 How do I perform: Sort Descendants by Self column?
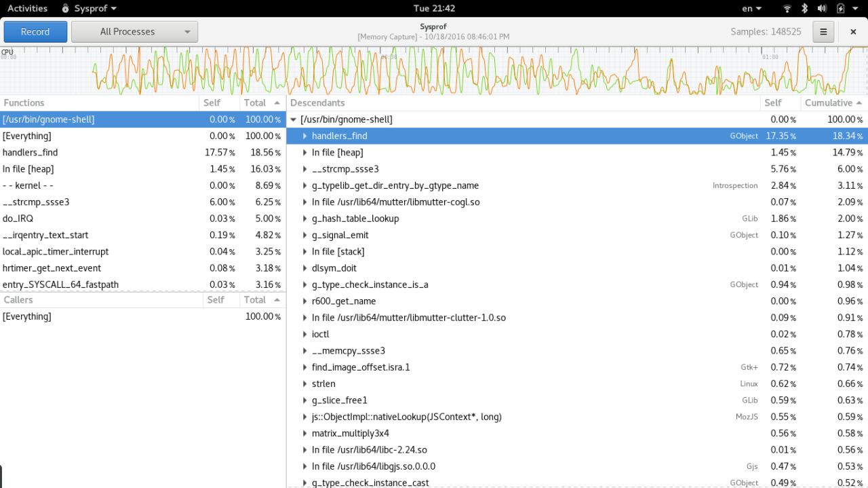pyautogui.click(x=781, y=102)
